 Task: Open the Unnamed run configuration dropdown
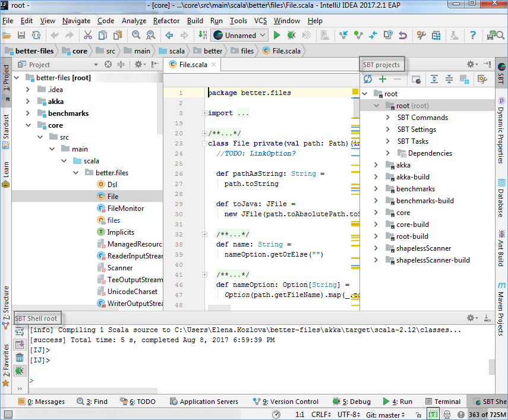pos(240,35)
